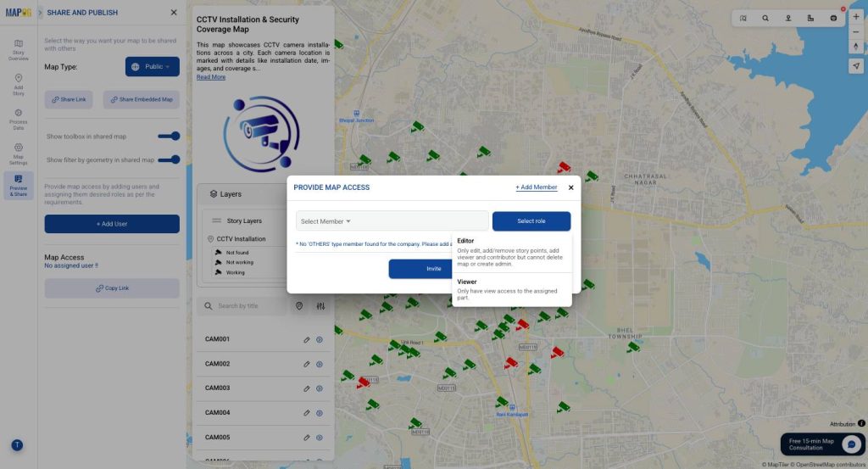Open the Story Overview sidebar item

pos(19,49)
